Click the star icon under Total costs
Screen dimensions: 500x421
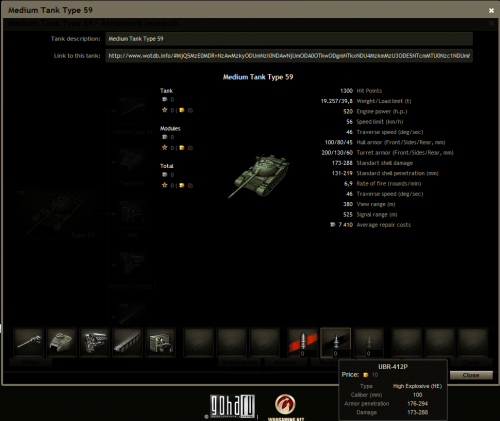(164, 185)
